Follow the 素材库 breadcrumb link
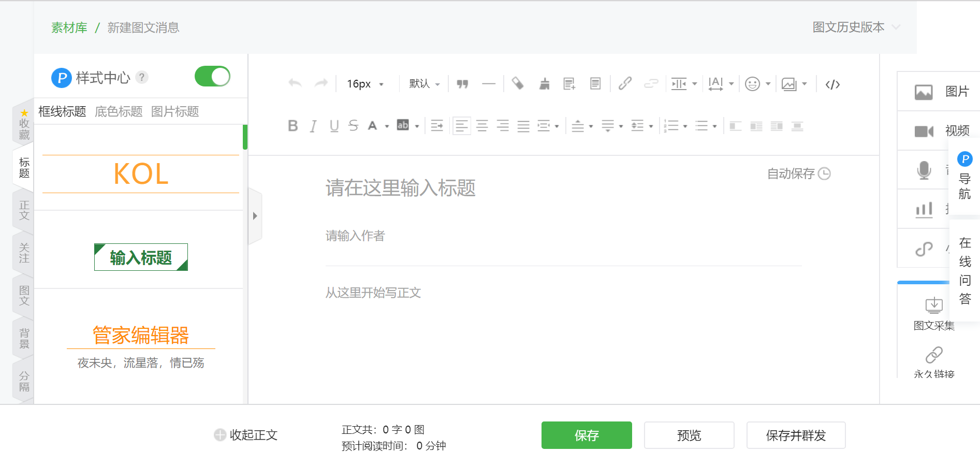This screenshot has width=980, height=466. pos(69,27)
